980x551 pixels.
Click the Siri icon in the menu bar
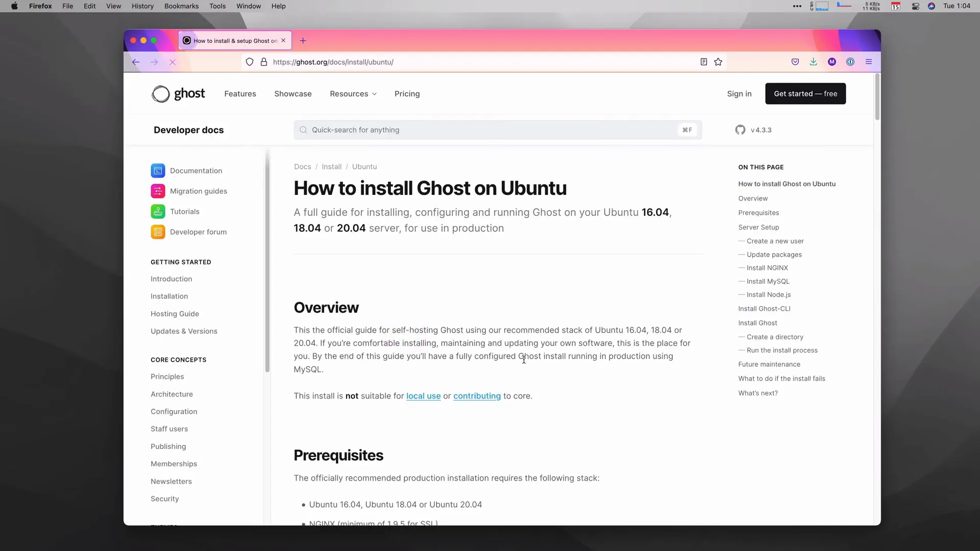(932, 6)
